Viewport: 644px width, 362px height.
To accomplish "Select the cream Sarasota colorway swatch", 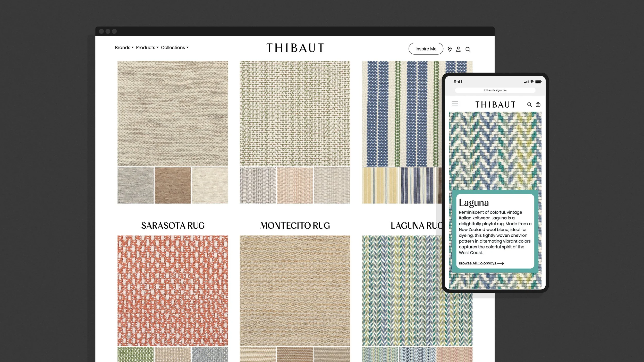I will (210, 185).
